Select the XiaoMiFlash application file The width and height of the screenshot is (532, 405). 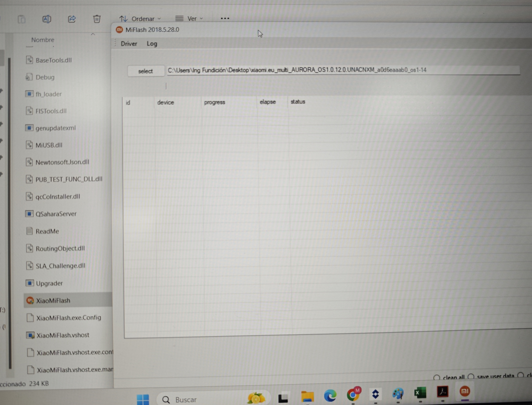pyautogui.click(x=68, y=300)
